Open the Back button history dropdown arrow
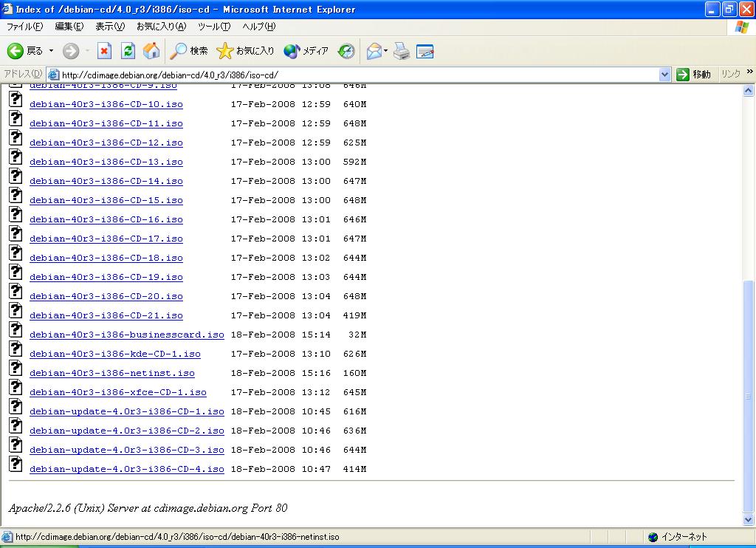 [51, 51]
